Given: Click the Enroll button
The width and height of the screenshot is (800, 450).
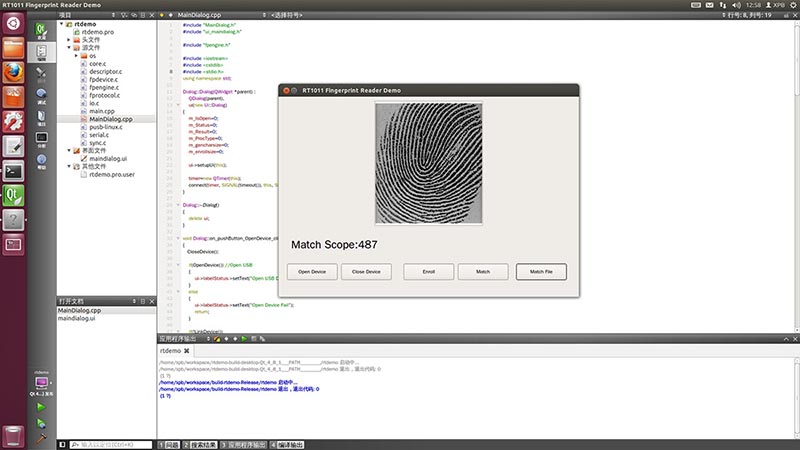Looking at the screenshot, I should tap(429, 272).
